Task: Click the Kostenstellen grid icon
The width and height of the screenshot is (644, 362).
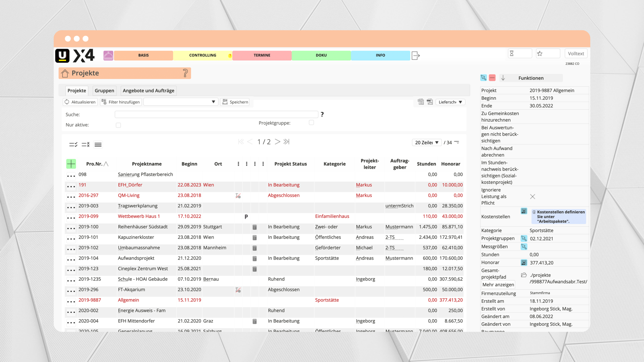Action: 524,211
